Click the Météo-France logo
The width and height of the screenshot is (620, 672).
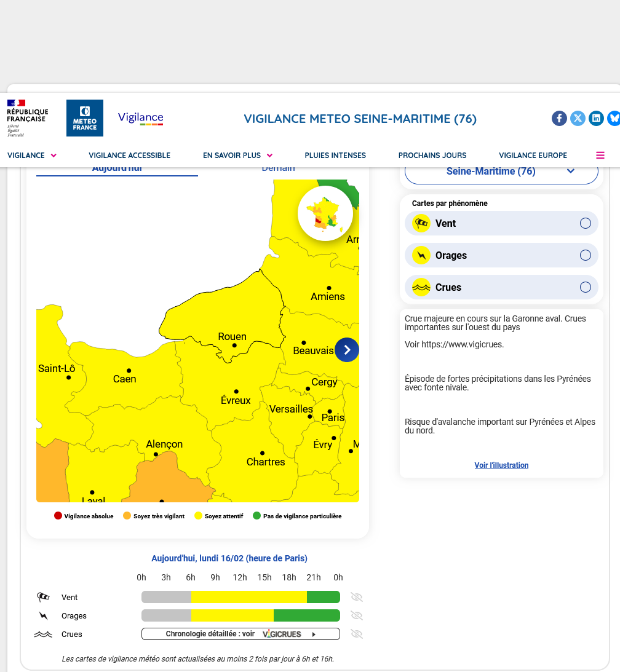click(85, 118)
